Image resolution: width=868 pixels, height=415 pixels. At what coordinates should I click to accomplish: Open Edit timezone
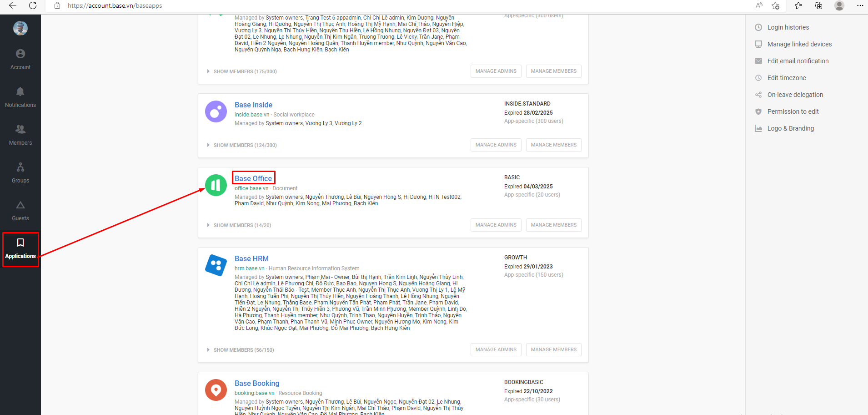click(x=787, y=78)
